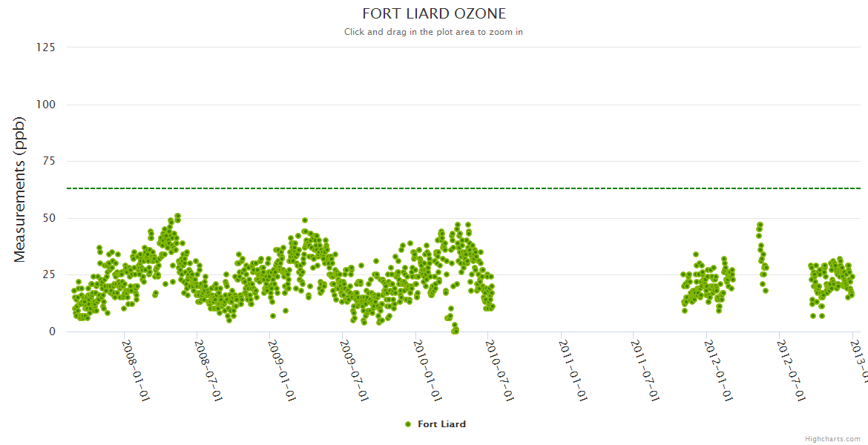The image size is (868, 445).
Task: Select the Measurements (ppb) axis title
Action: pos(20,190)
